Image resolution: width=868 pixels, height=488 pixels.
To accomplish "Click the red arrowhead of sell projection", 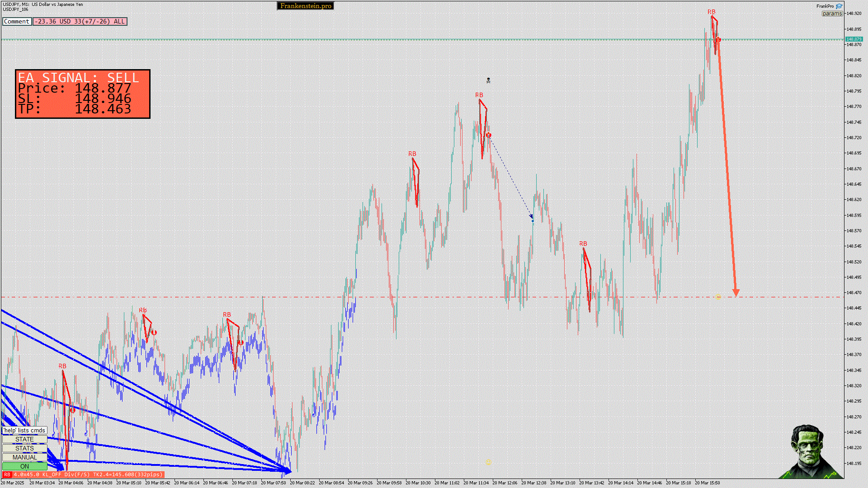I will [736, 293].
